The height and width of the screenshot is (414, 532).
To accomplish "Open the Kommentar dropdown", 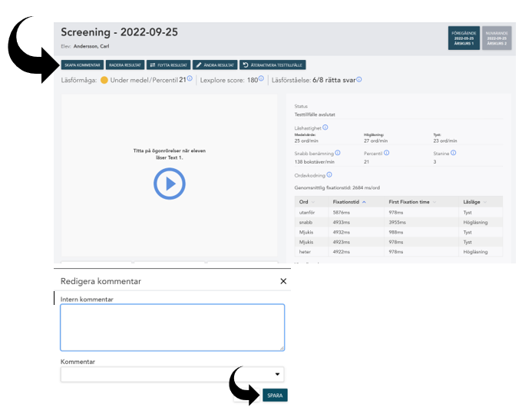I will 173,374.
